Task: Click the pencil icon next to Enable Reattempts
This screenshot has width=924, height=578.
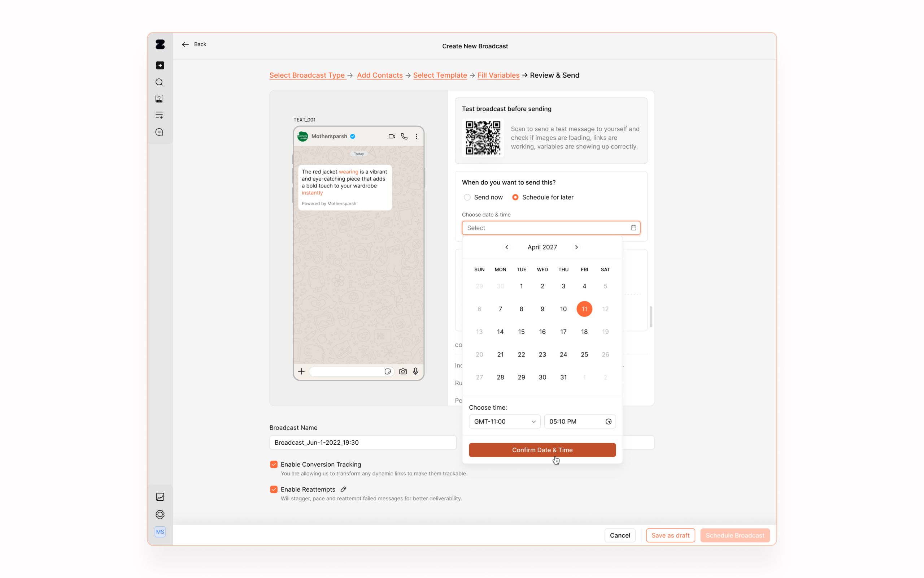Action: [344, 489]
